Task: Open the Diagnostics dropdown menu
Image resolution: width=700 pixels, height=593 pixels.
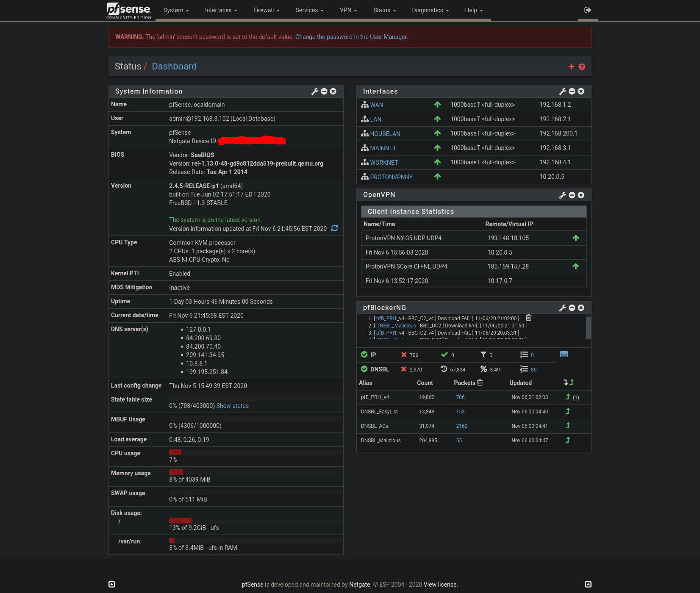Action: tap(431, 10)
